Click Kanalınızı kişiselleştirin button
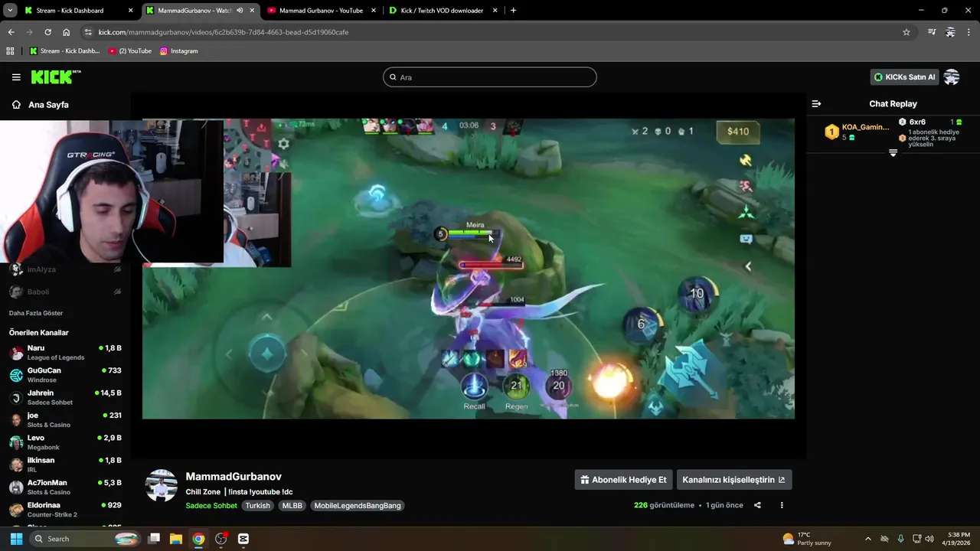The width and height of the screenshot is (980, 551). pyautogui.click(x=734, y=480)
